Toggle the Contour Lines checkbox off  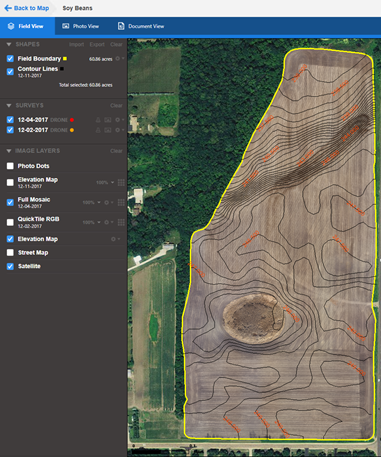pyautogui.click(x=10, y=71)
